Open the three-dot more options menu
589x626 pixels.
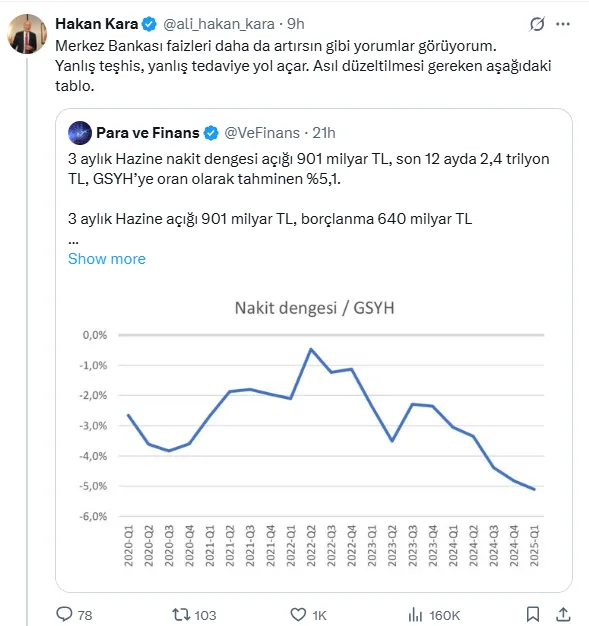tap(563, 24)
